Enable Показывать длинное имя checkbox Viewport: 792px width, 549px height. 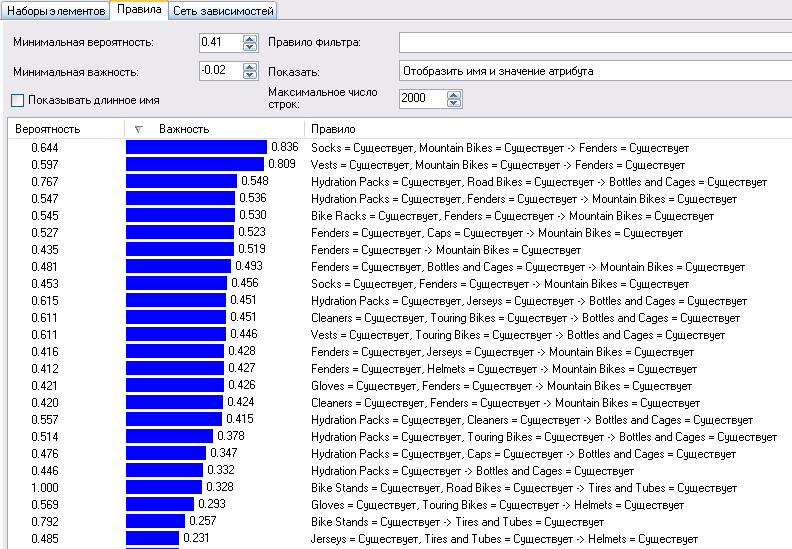click(18, 101)
